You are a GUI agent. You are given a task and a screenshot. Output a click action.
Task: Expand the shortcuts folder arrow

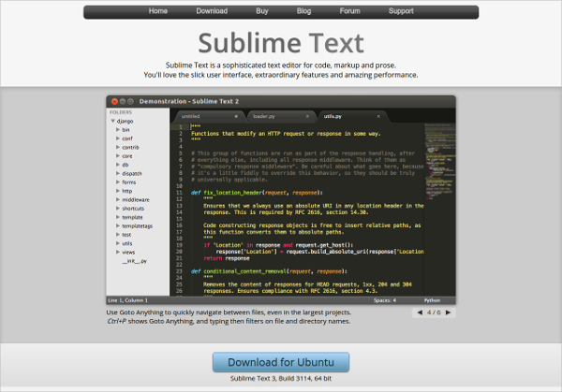pyautogui.click(x=118, y=208)
